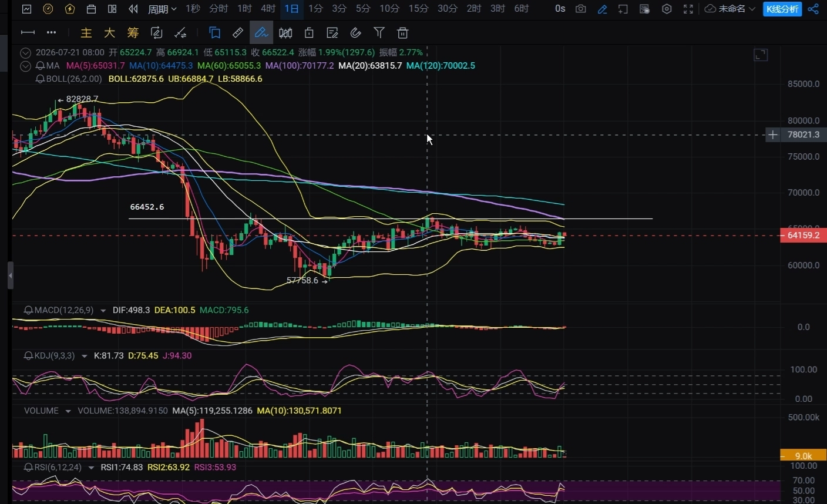Click the image-remove icon in top bar
The height and width of the screenshot is (504, 827).
tap(644, 9)
